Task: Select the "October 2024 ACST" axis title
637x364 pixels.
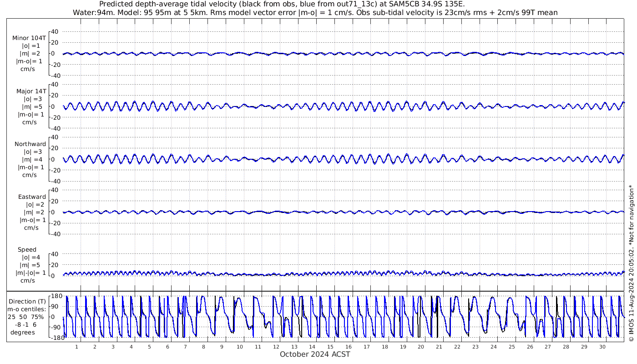Action: click(315, 354)
